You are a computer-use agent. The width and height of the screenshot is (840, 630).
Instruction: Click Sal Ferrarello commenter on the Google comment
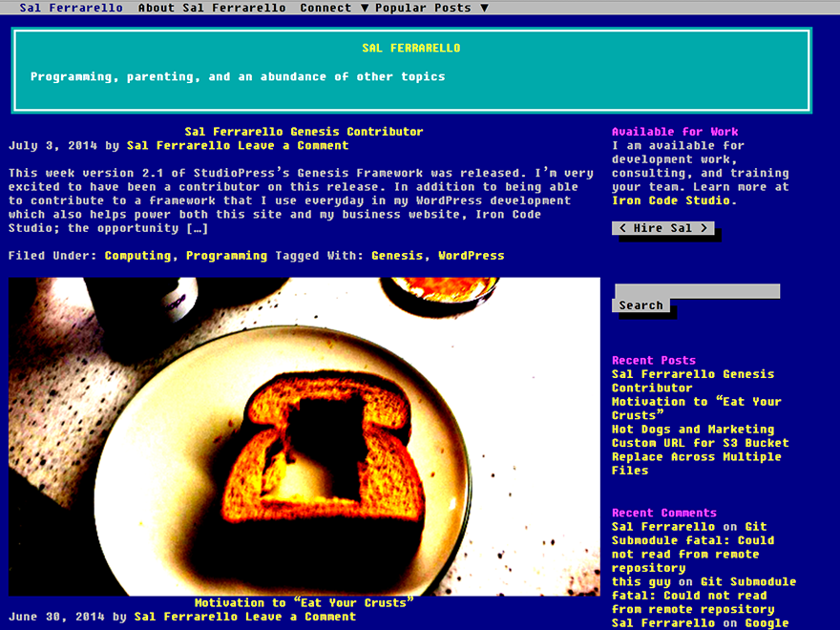pyautogui.click(x=663, y=623)
